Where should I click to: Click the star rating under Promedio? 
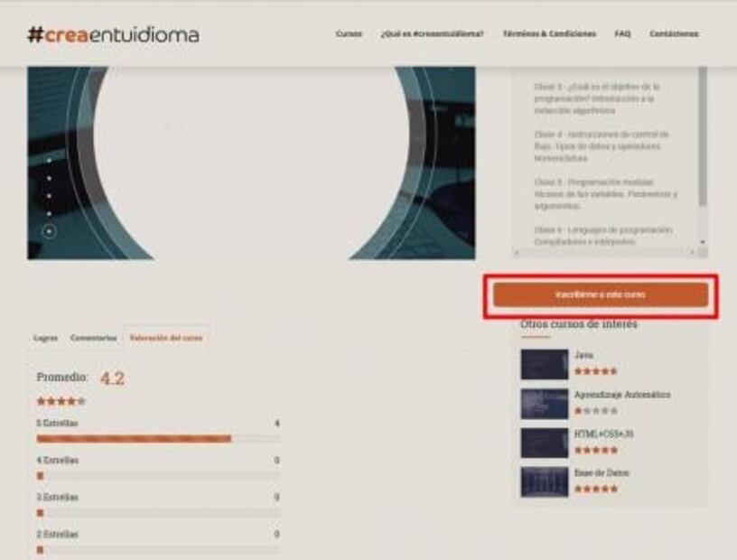(61, 401)
